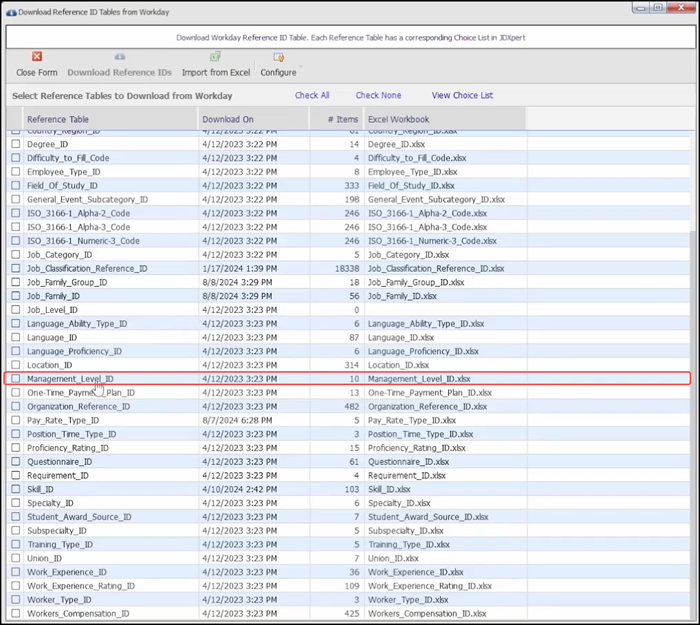
Task: Open the View Choice List link
Action: coord(462,96)
